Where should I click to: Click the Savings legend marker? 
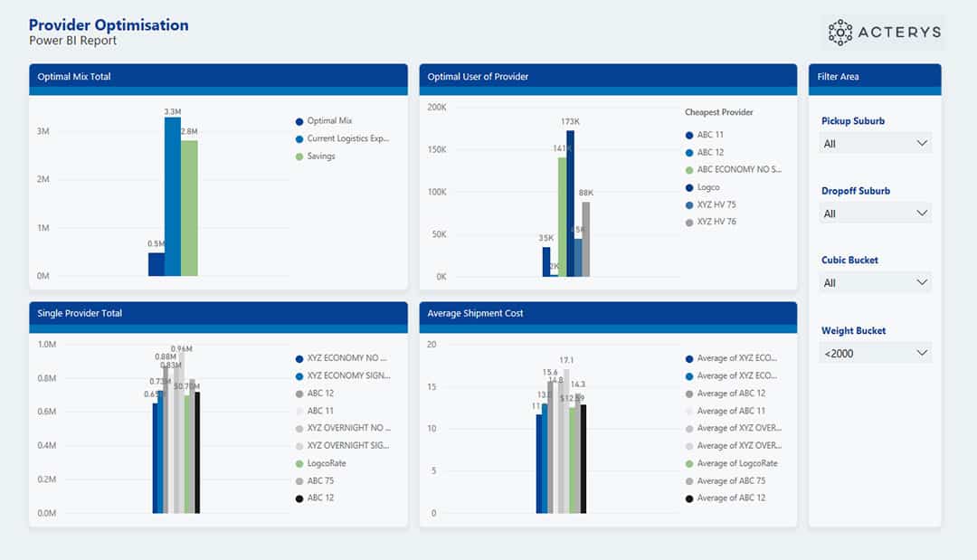299,157
